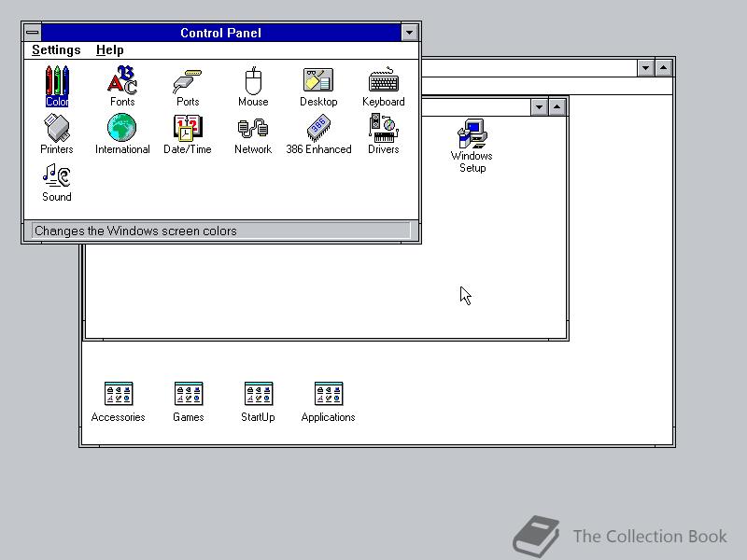Select the StartUp program group icon
Screen dimensions: 747x560
coord(258,401)
